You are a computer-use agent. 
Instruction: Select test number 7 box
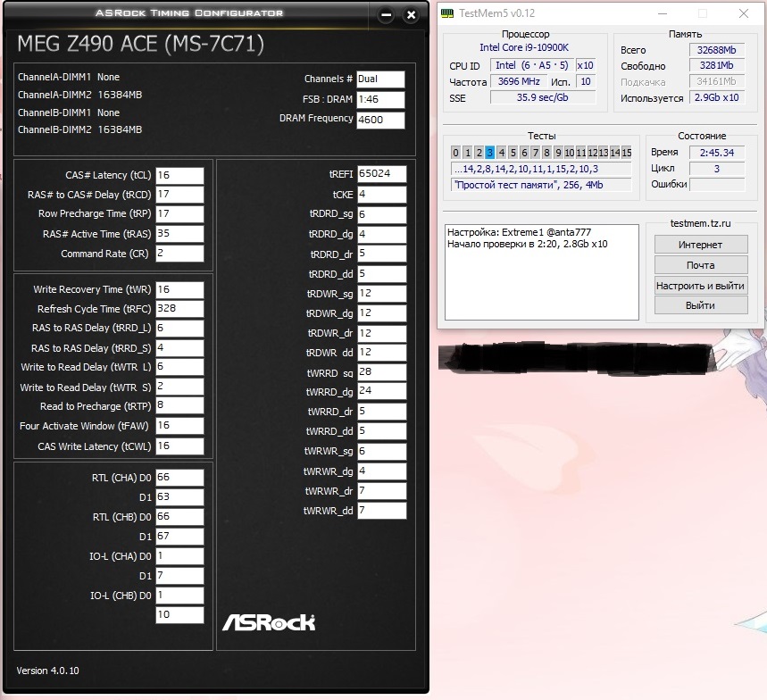(x=535, y=153)
